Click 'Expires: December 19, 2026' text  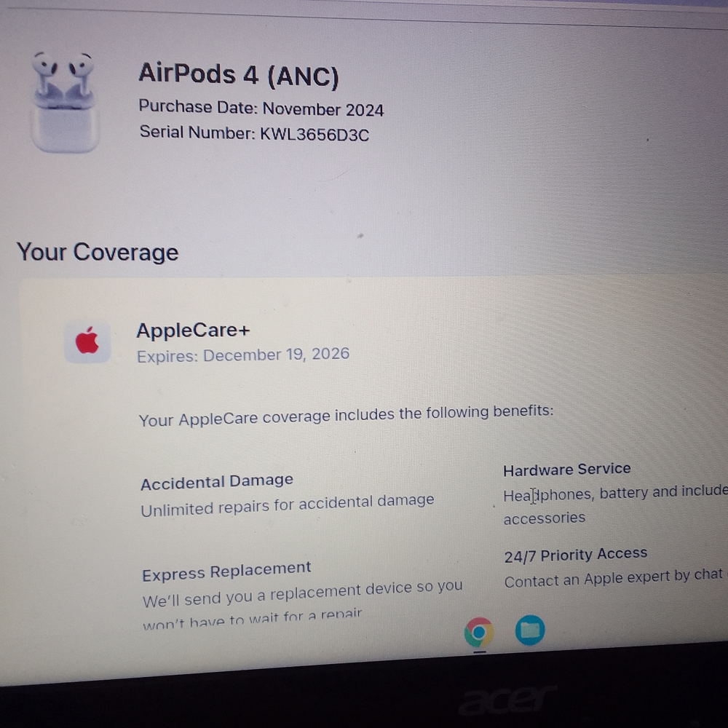(243, 355)
